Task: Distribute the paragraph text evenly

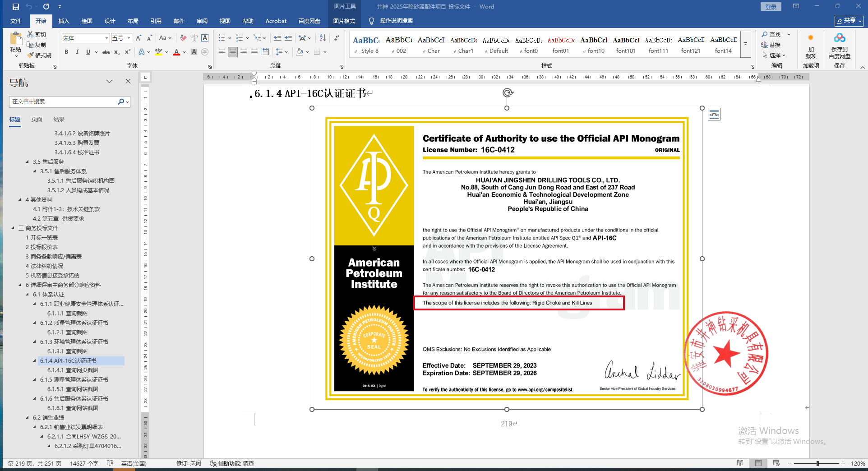Action: pyautogui.click(x=265, y=52)
